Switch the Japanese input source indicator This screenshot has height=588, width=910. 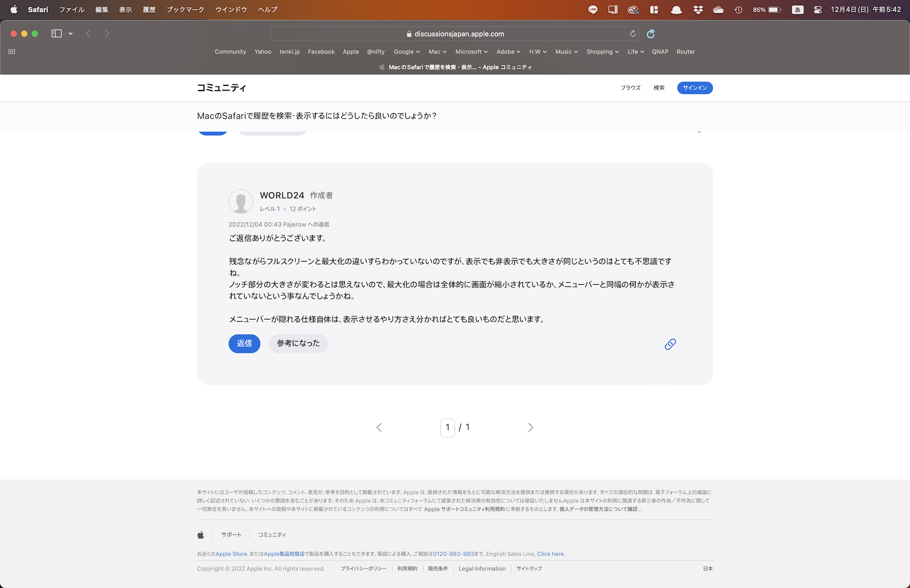[x=797, y=9]
